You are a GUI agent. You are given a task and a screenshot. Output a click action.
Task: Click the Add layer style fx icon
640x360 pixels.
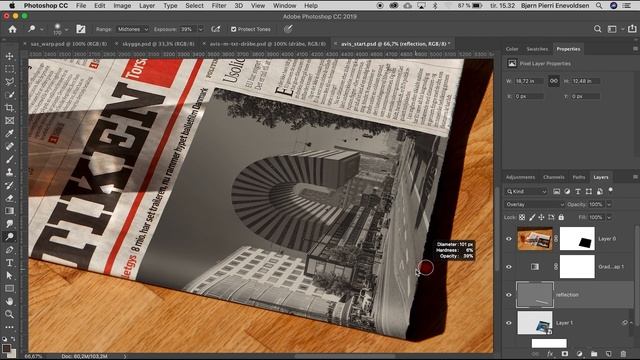550,354
